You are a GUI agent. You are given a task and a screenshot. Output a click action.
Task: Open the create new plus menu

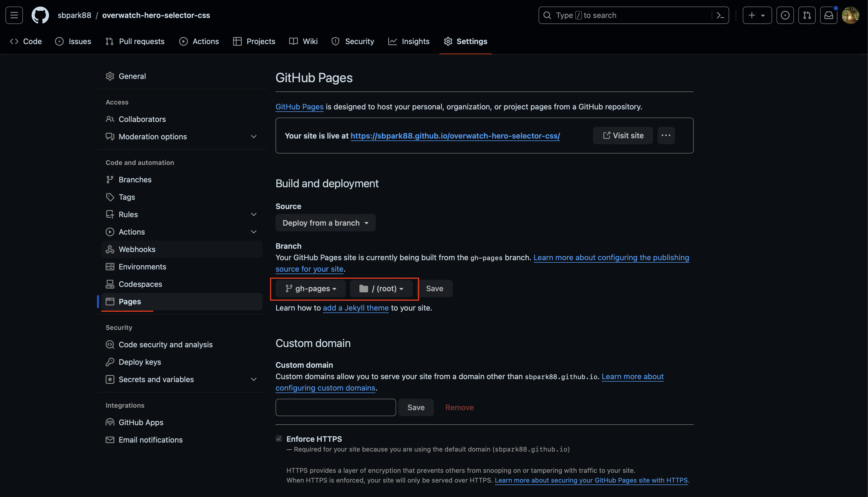click(x=757, y=15)
